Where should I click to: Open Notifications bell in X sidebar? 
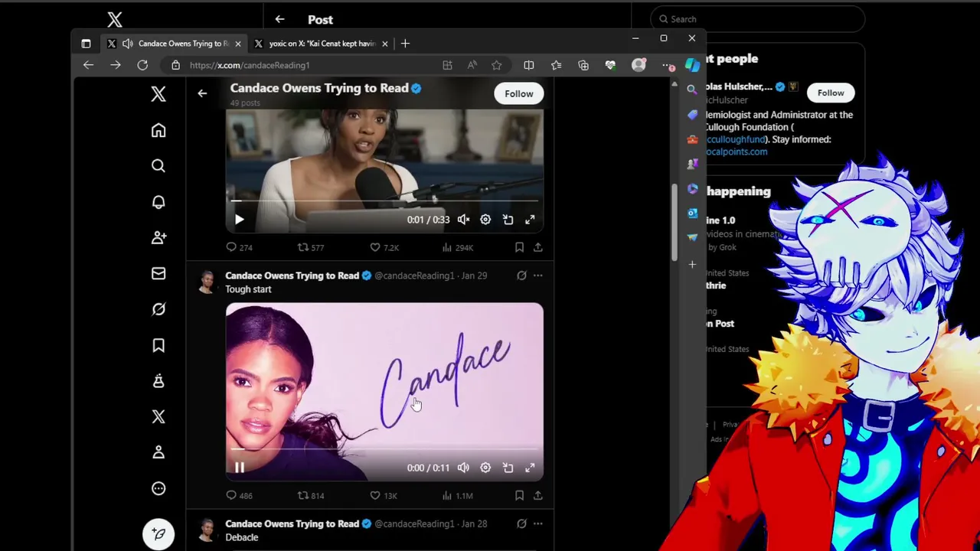[158, 202]
